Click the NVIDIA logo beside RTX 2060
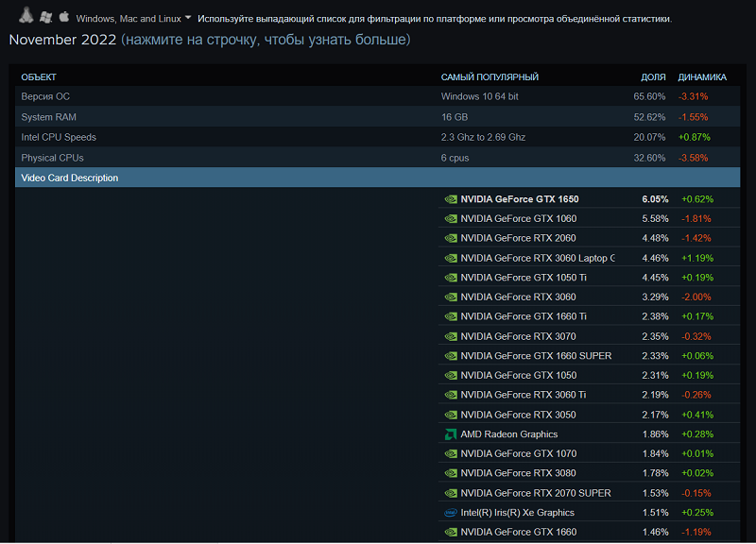This screenshot has height=544, width=756. pyautogui.click(x=451, y=238)
